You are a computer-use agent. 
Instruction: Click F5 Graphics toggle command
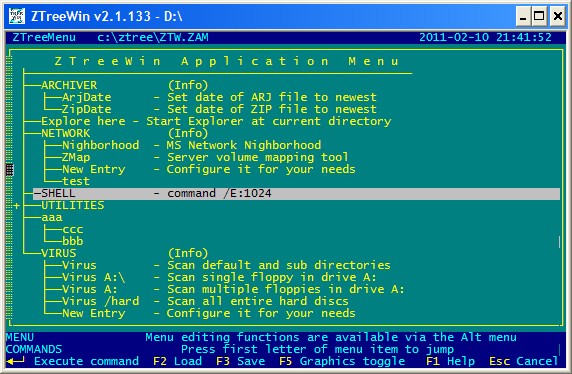tap(342, 361)
